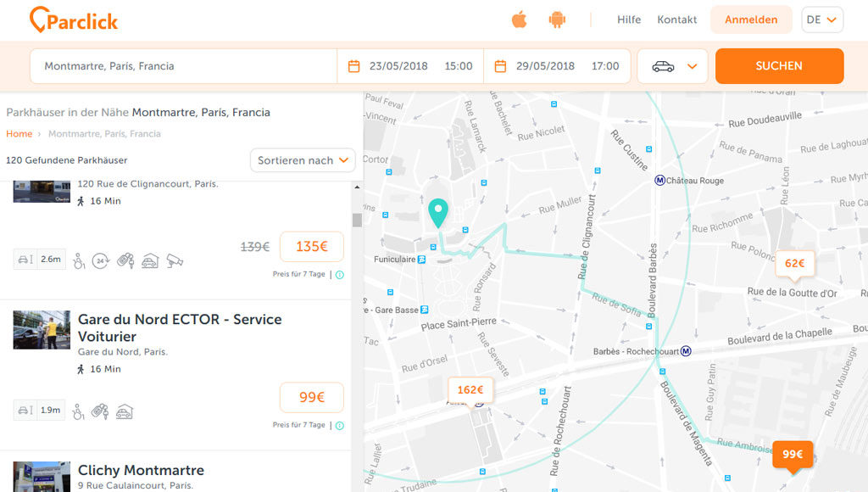Open the Hilfe page
The height and width of the screenshot is (492, 868).
click(x=629, y=20)
